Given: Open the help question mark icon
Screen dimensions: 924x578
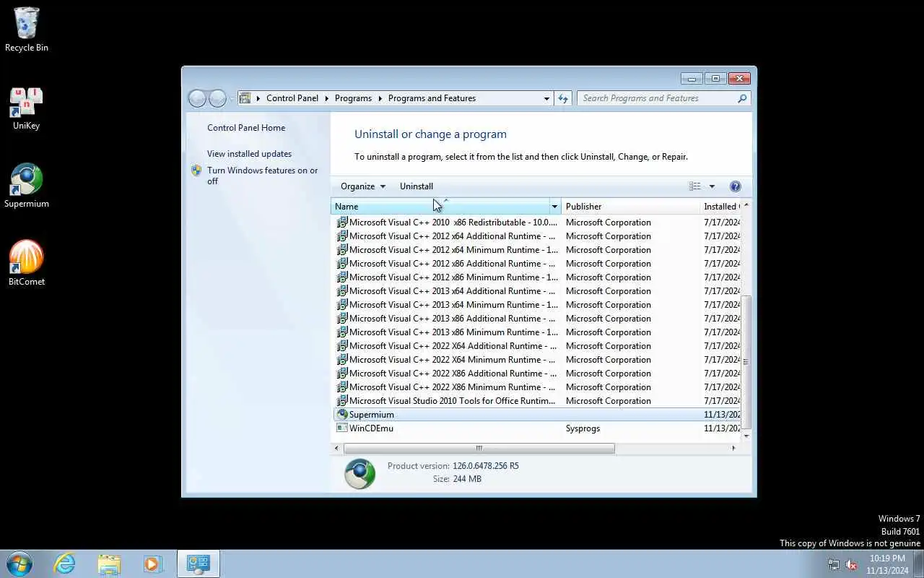Looking at the screenshot, I should point(736,186).
